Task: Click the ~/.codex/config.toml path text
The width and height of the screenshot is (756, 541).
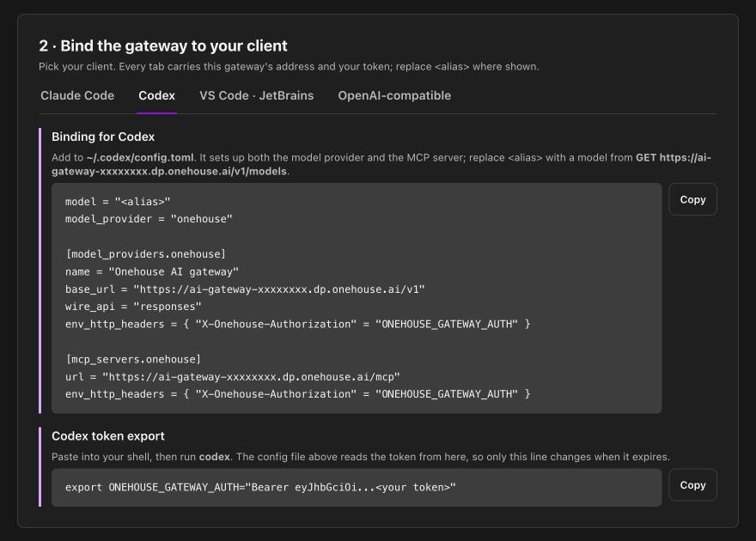Action: [140, 157]
